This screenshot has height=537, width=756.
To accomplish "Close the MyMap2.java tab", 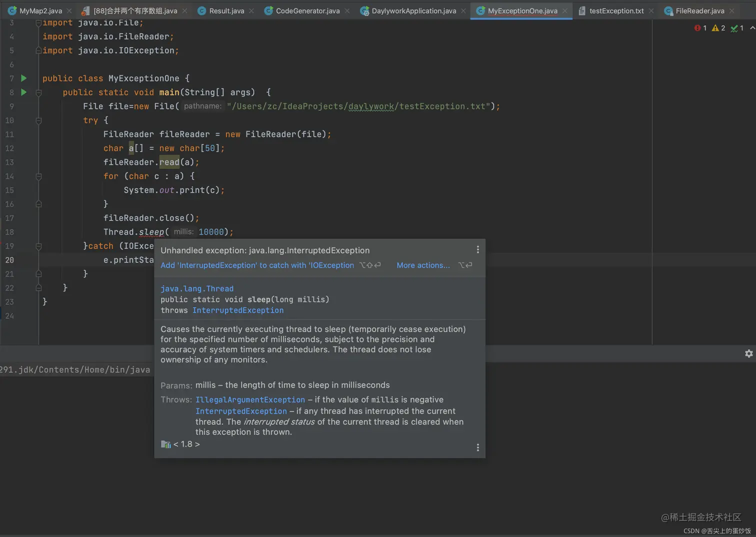I will tap(69, 10).
